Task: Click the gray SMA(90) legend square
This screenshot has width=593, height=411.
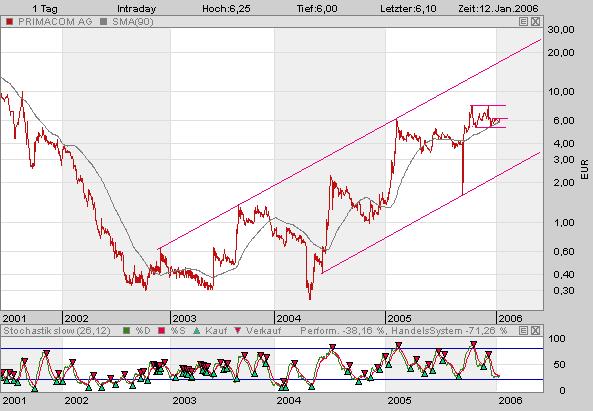Action: [x=104, y=22]
